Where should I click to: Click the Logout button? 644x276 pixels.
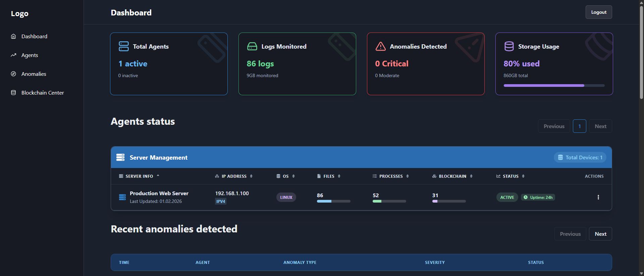tap(599, 12)
